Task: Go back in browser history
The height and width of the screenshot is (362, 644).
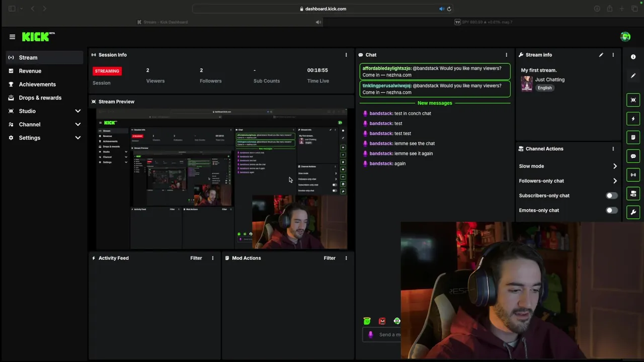Action: [33, 9]
